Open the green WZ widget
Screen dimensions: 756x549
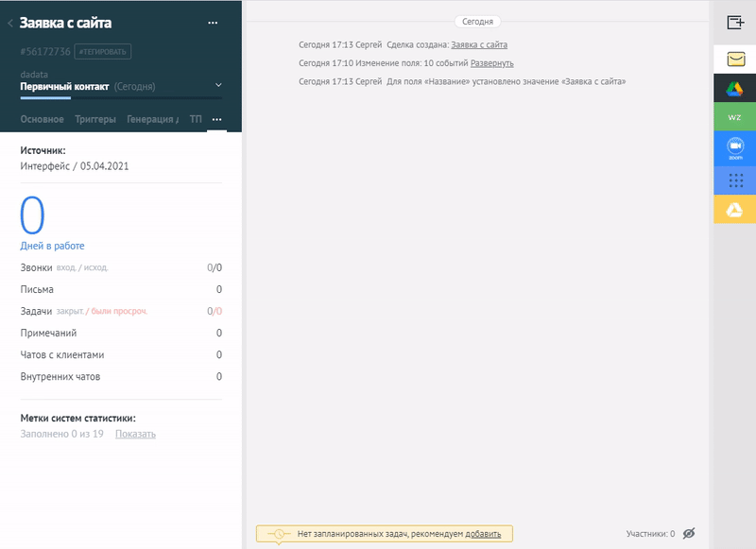[734, 117]
